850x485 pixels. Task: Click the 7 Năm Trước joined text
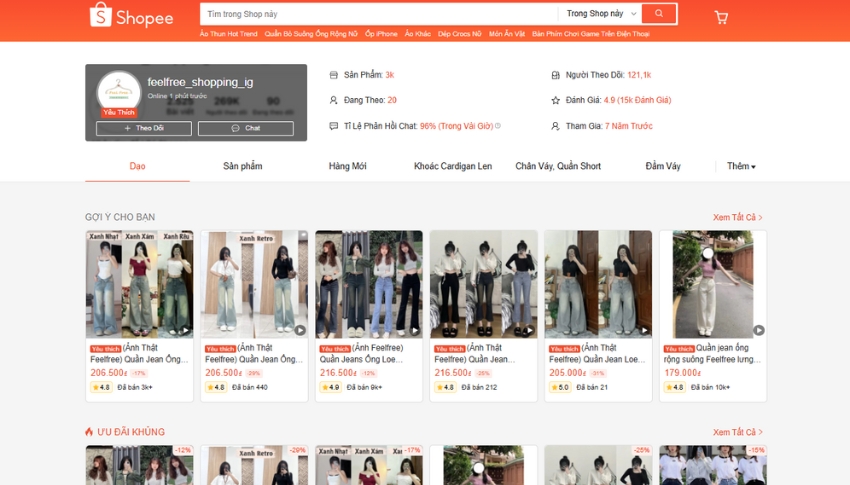pyautogui.click(x=629, y=126)
